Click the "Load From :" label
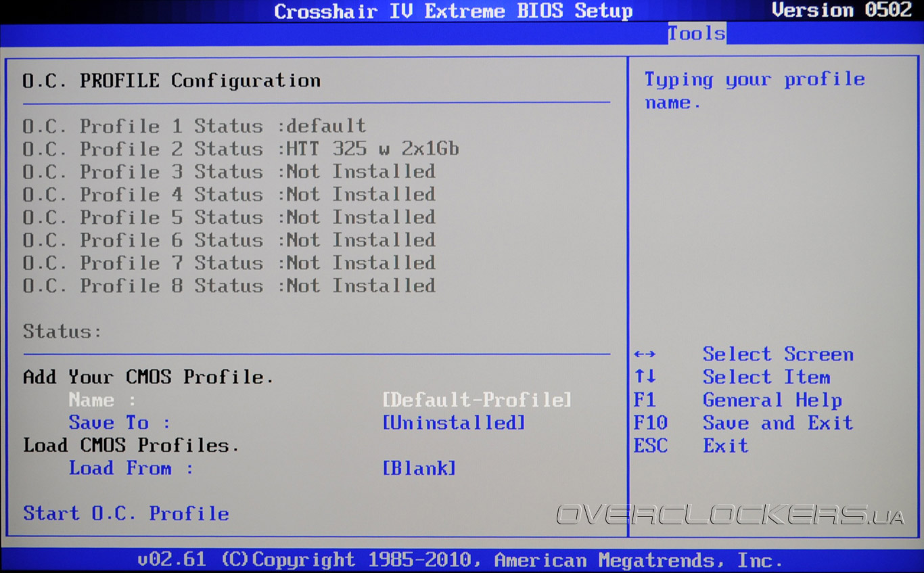Viewport: 924px width, 573px height. pos(131,468)
